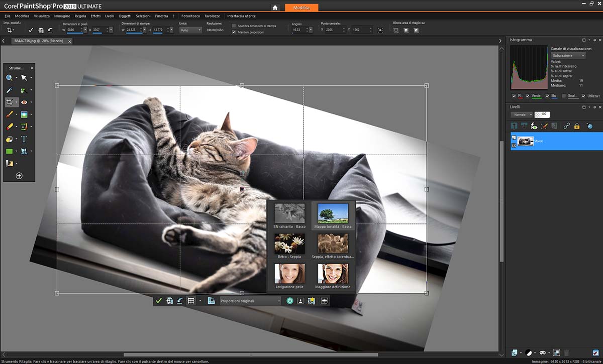Select the Red Eye tool
This screenshot has width=603, height=364.
pyautogui.click(x=24, y=102)
